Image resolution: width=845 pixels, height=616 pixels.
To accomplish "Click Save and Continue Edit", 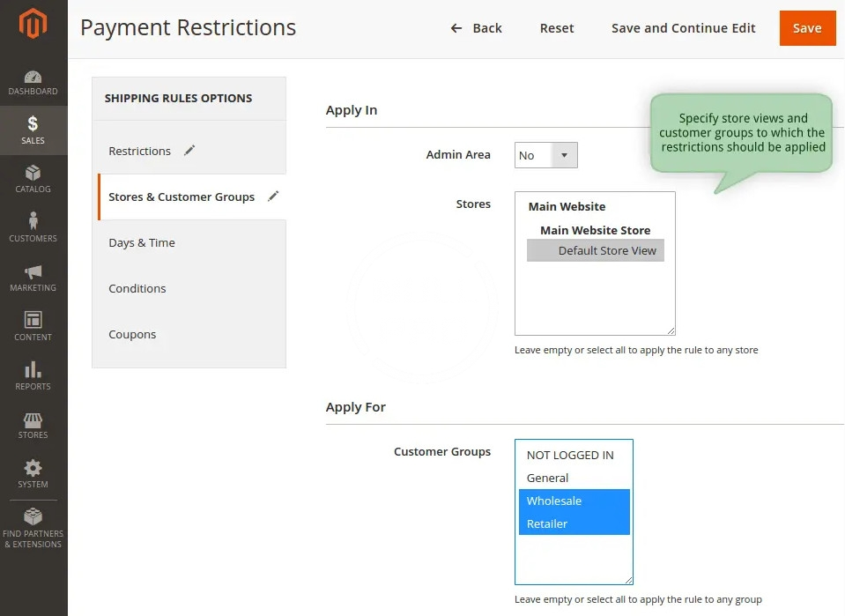I will (x=683, y=28).
